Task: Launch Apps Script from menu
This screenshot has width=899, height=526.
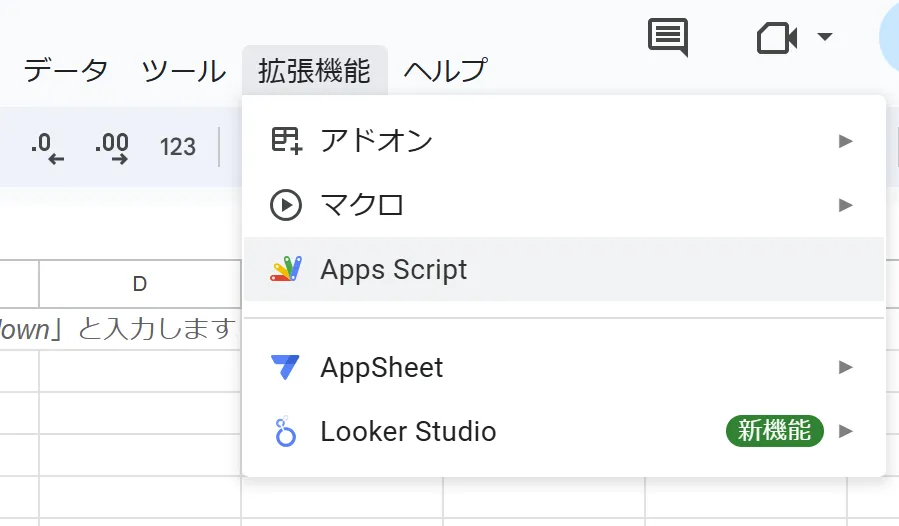Action: [564, 269]
